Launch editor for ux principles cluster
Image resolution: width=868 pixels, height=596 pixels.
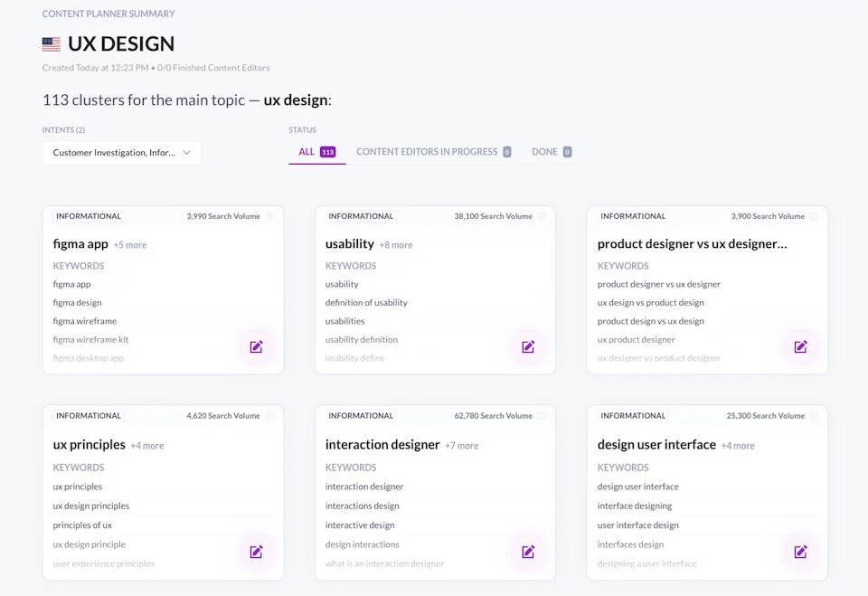256,552
